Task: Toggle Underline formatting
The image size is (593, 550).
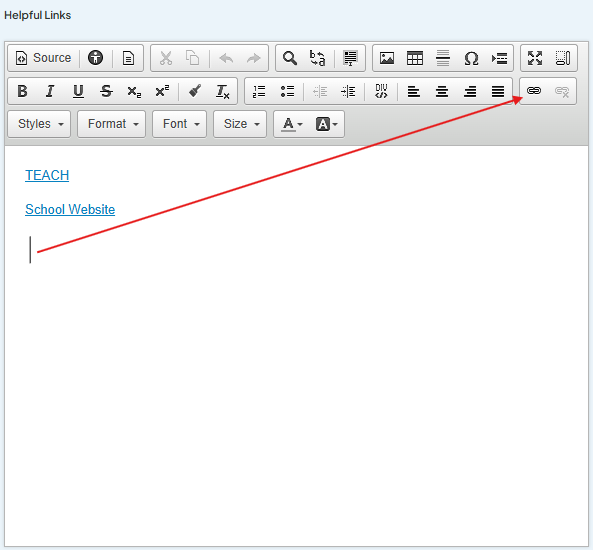Action: click(x=78, y=91)
